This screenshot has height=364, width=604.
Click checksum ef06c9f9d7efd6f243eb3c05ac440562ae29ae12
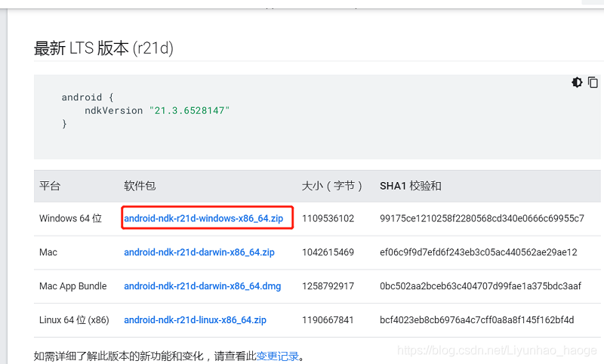click(479, 252)
